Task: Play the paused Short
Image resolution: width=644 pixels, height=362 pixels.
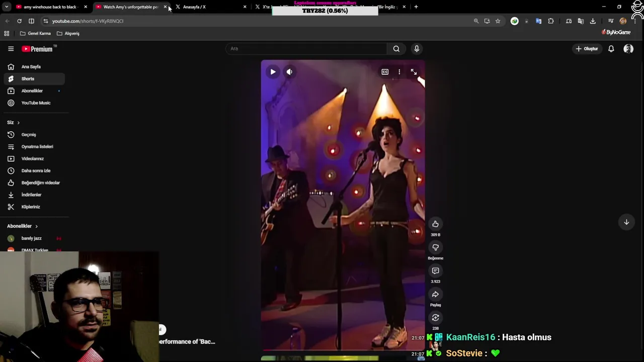Action: [273, 72]
